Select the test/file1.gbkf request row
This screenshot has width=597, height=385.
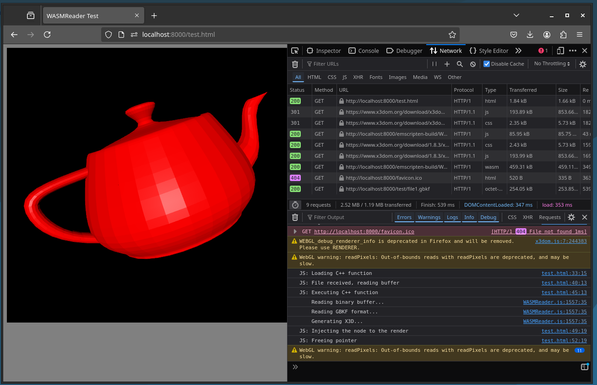[439, 189]
